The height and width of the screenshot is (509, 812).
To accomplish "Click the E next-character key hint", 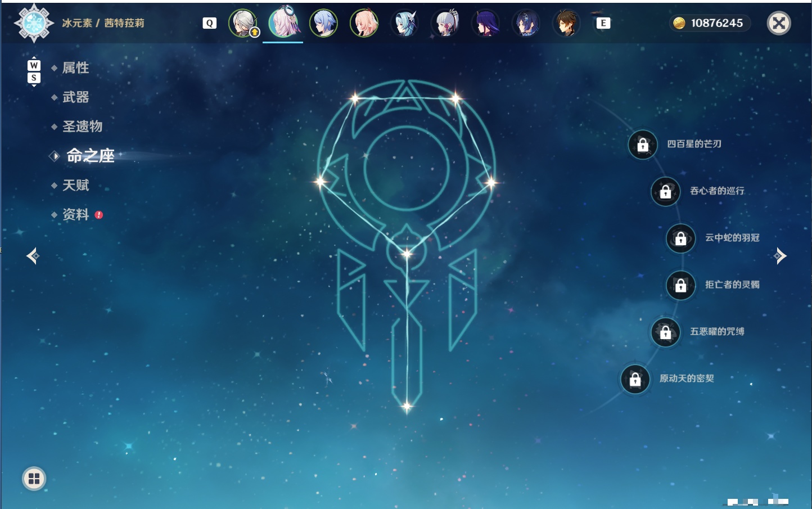I will click(x=603, y=23).
